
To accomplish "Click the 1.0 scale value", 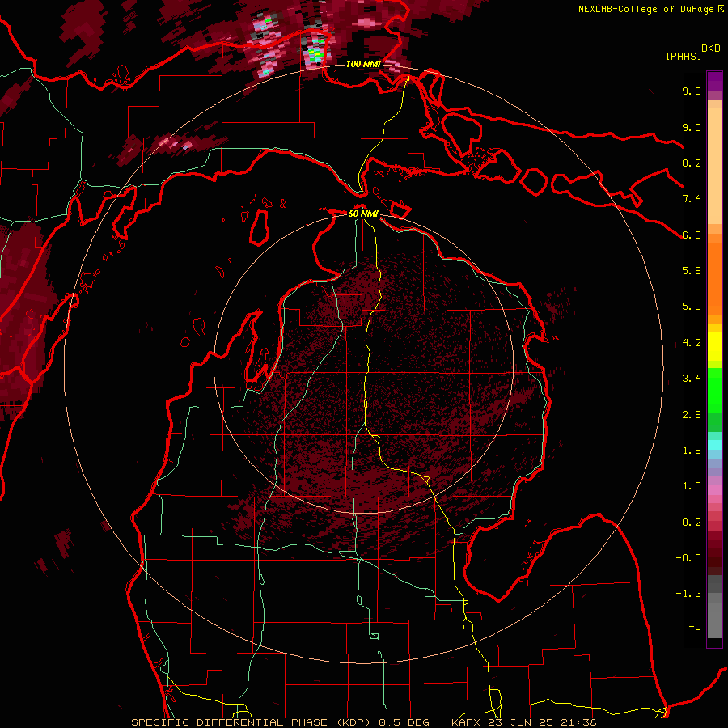I will click(x=692, y=486).
